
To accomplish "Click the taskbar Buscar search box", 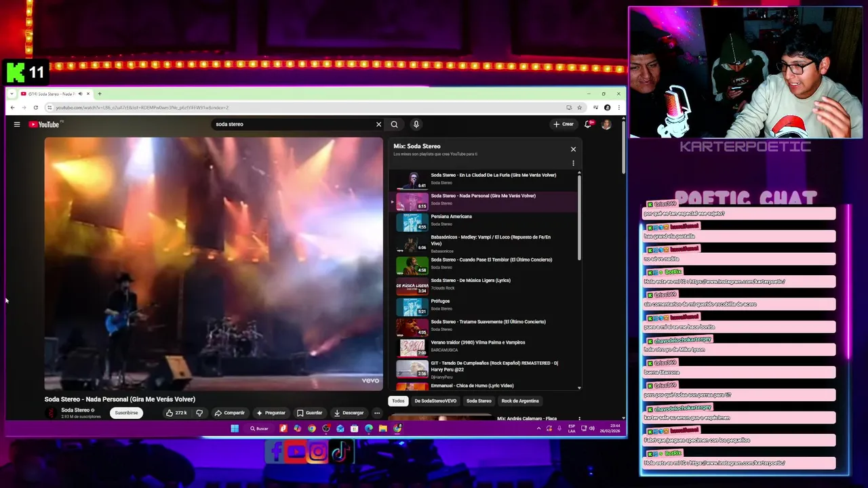I will click(x=260, y=428).
